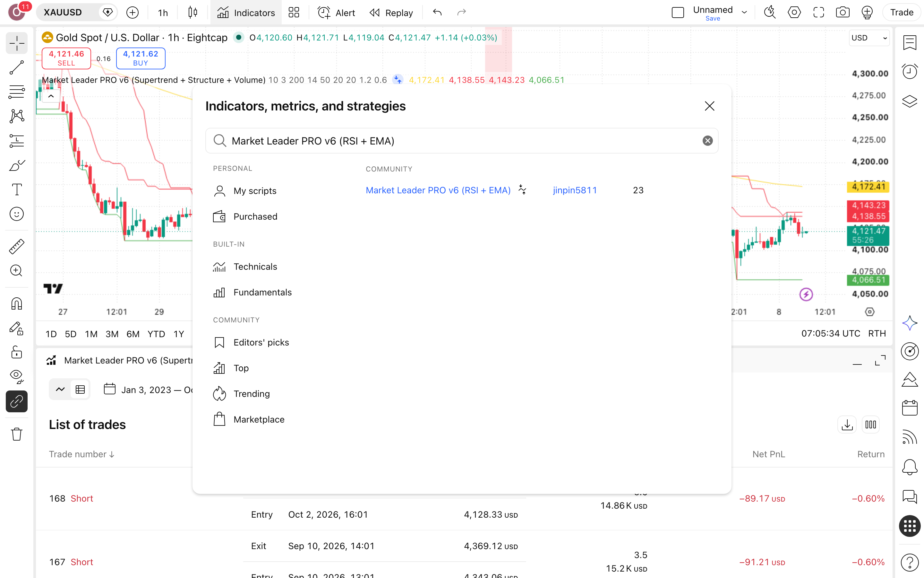
Task: Open the Fibonacci retracement tools
Action: [16, 92]
